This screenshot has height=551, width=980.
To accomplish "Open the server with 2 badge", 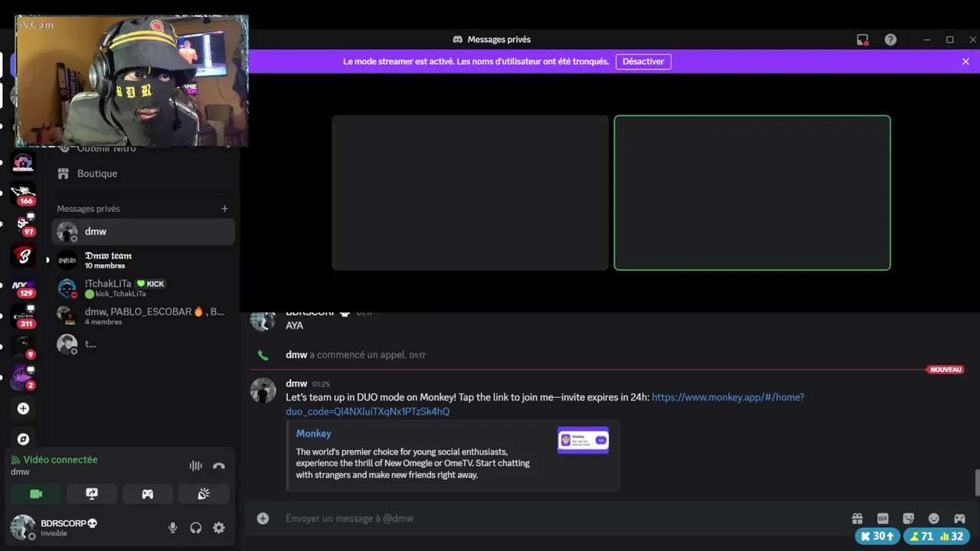I will 23,378.
